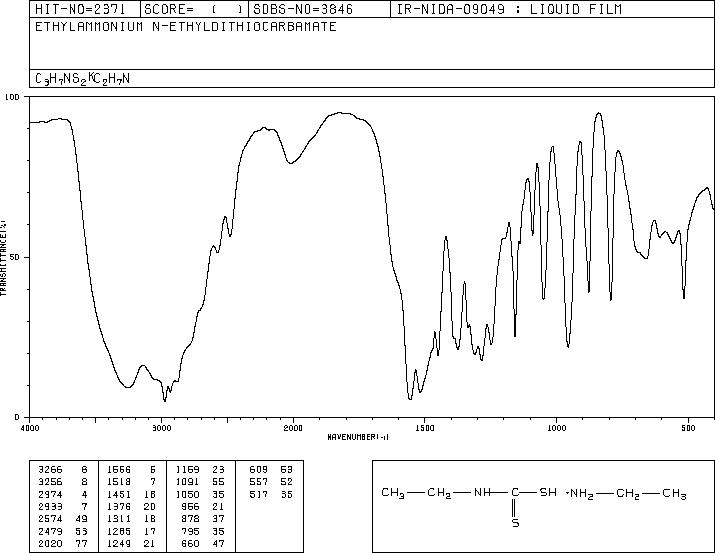Click the WAVENUMBER x-axis title
Screen dimensions: 715x553
coord(358,437)
